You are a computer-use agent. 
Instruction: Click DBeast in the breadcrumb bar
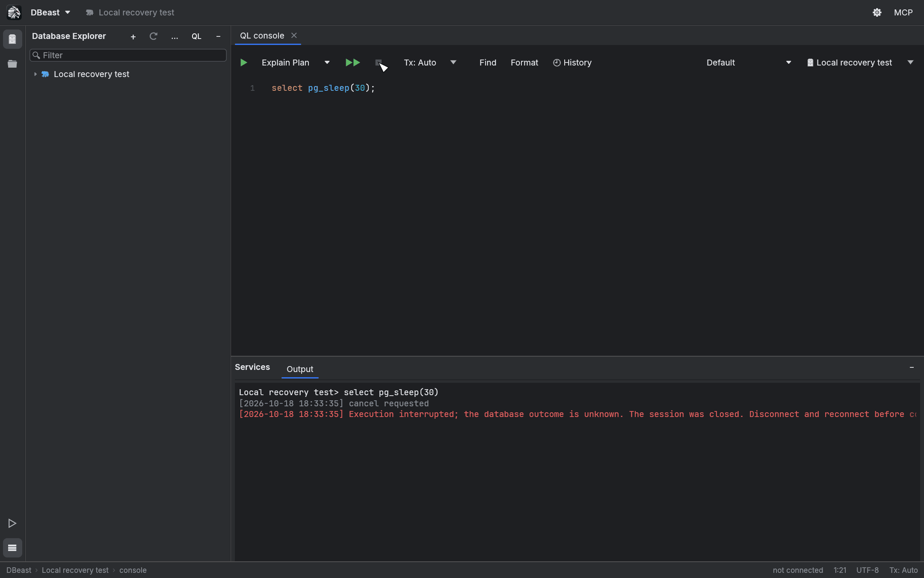pos(19,570)
